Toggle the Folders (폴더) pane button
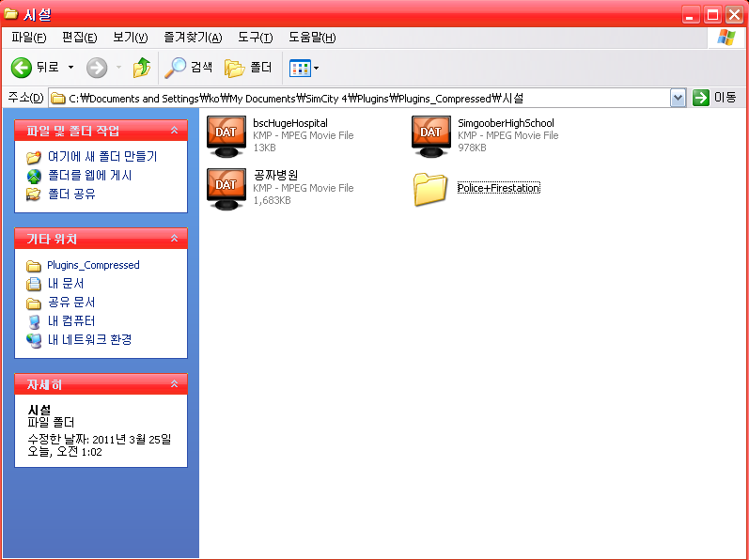The width and height of the screenshot is (749, 560). point(248,68)
